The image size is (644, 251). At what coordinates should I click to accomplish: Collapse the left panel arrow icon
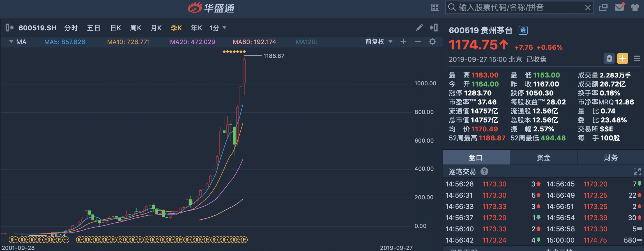click(10, 28)
